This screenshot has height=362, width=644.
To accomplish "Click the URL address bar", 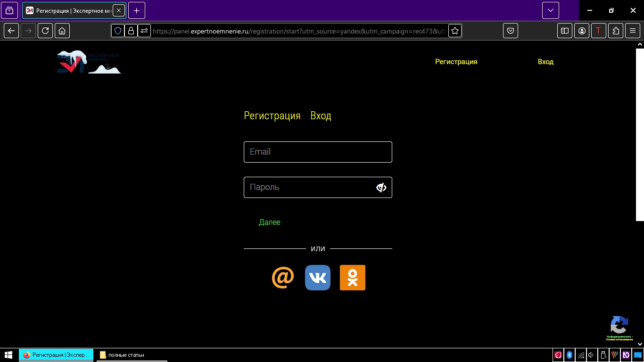I will [x=299, y=31].
